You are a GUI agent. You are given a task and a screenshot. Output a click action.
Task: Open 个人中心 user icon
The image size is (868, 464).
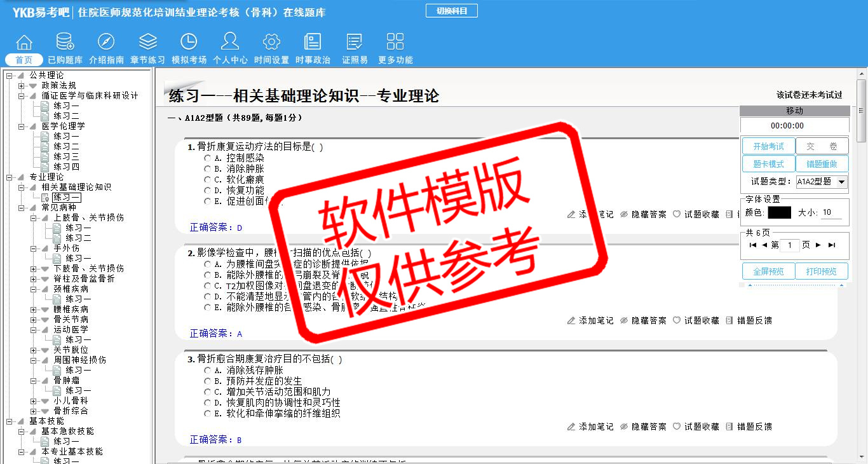230,42
